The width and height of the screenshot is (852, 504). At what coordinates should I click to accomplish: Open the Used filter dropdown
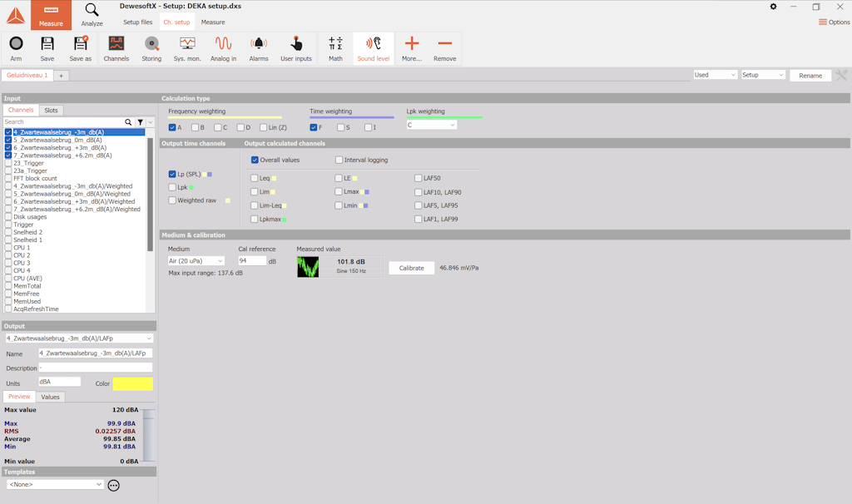(715, 75)
